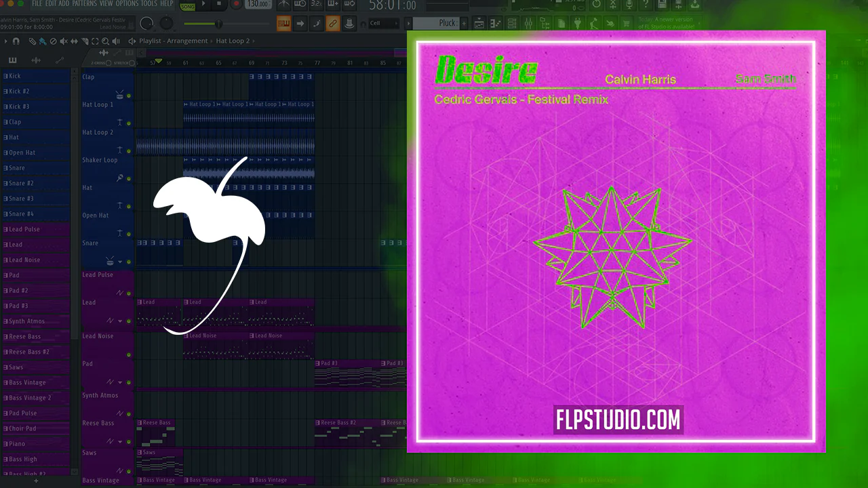Viewport: 868px width, 488px height.
Task: Open the Playlist - Arrangement dropdown
Action: [173, 41]
